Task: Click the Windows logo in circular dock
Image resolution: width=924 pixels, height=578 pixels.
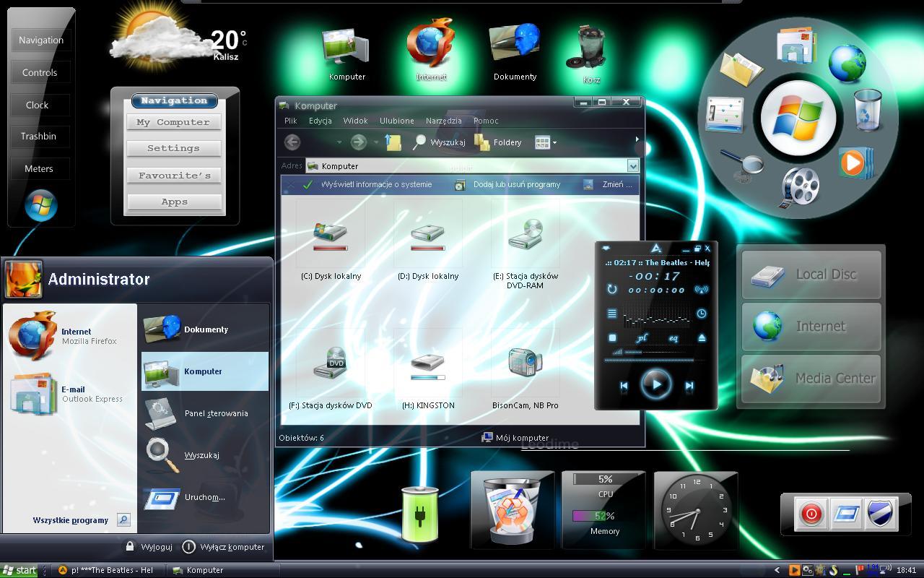Action: [x=798, y=118]
